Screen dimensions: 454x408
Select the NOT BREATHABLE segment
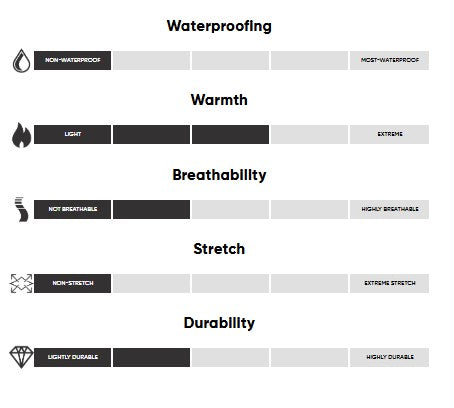[x=72, y=209]
